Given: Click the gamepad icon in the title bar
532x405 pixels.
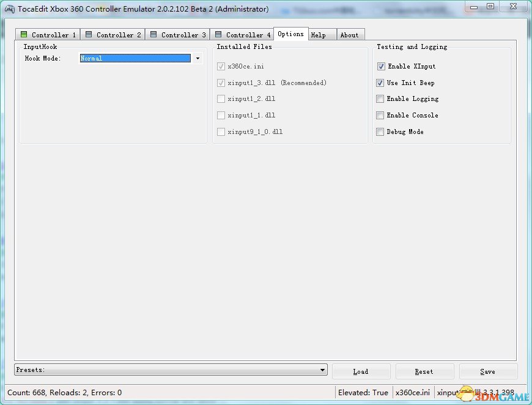Looking at the screenshot, I should pyautogui.click(x=10, y=9).
